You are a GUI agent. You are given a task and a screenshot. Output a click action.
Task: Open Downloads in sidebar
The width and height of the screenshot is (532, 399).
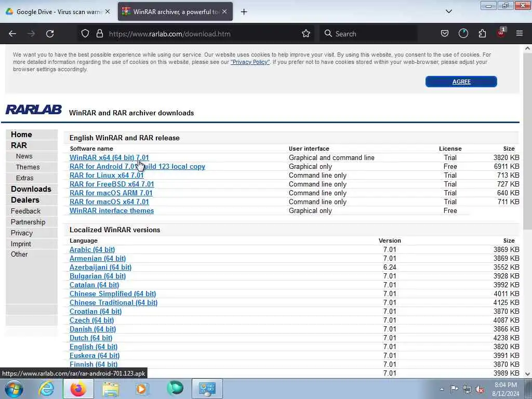point(31,189)
